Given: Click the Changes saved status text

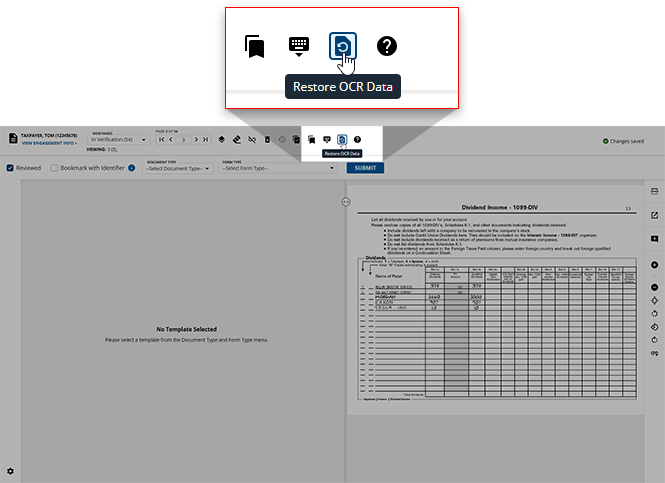Looking at the screenshot, I should tap(627, 141).
